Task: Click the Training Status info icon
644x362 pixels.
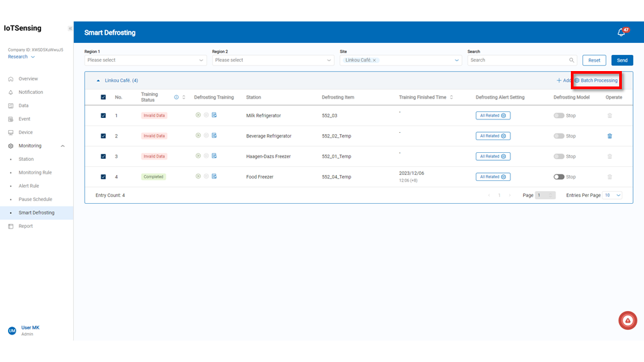Action: [176, 97]
